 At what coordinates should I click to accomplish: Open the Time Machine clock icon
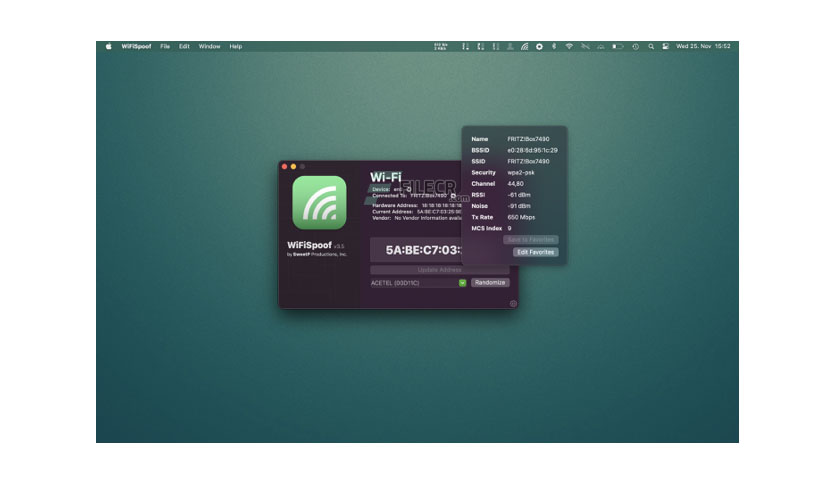(x=636, y=46)
